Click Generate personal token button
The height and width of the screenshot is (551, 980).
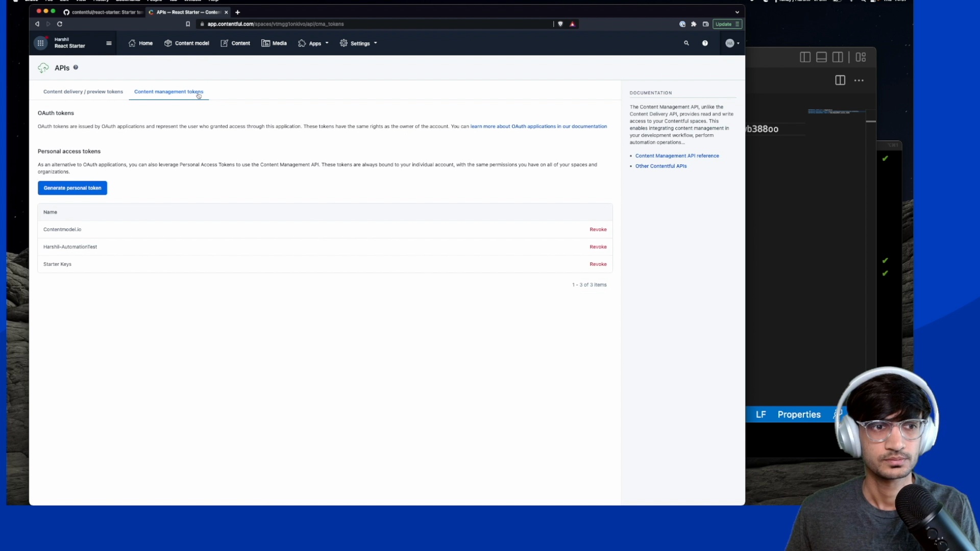point(72,188)
